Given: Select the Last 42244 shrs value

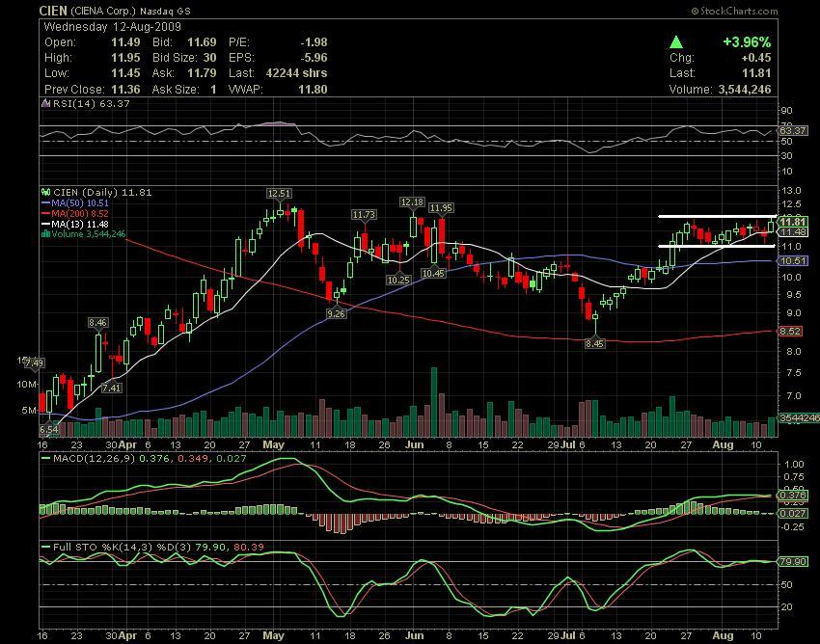Looking at the screenshot, I should pyautogui.click(x=296, y=73).
